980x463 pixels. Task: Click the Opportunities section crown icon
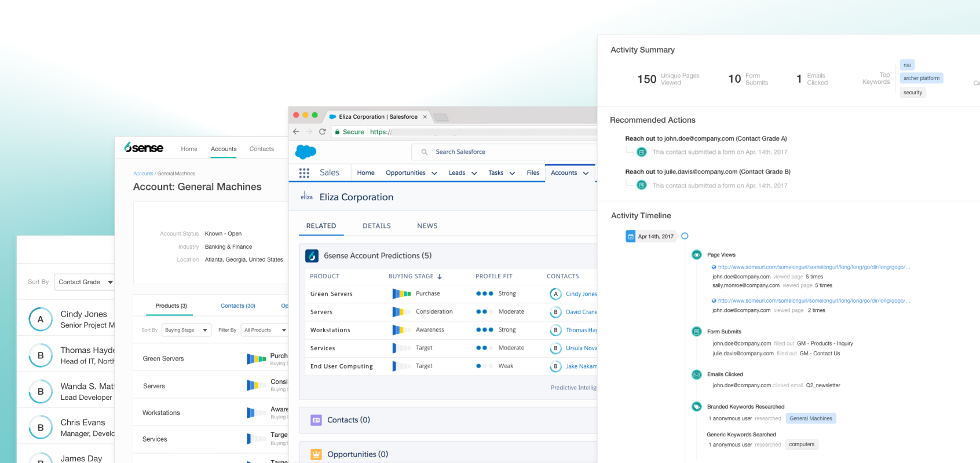coord(316,454)
